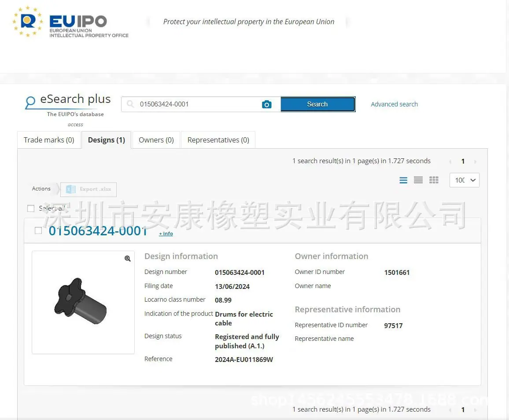Switch to Trade marks (0) tab

coord(49,140)
